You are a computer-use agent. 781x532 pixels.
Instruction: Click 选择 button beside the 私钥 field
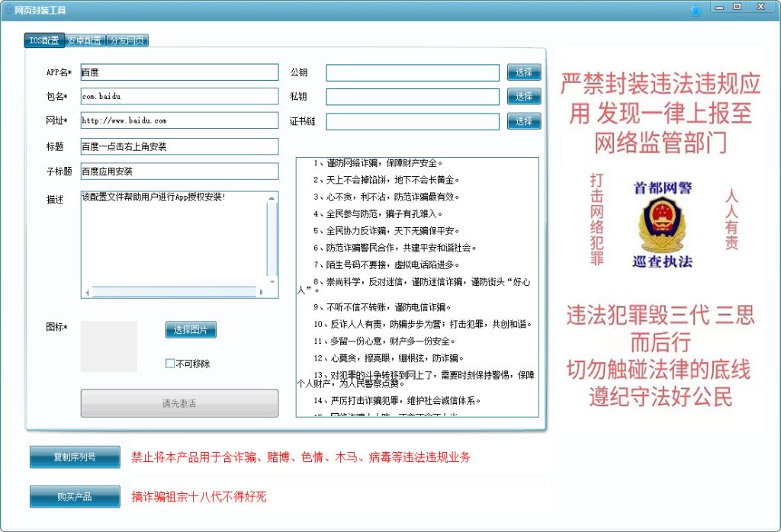524,97
